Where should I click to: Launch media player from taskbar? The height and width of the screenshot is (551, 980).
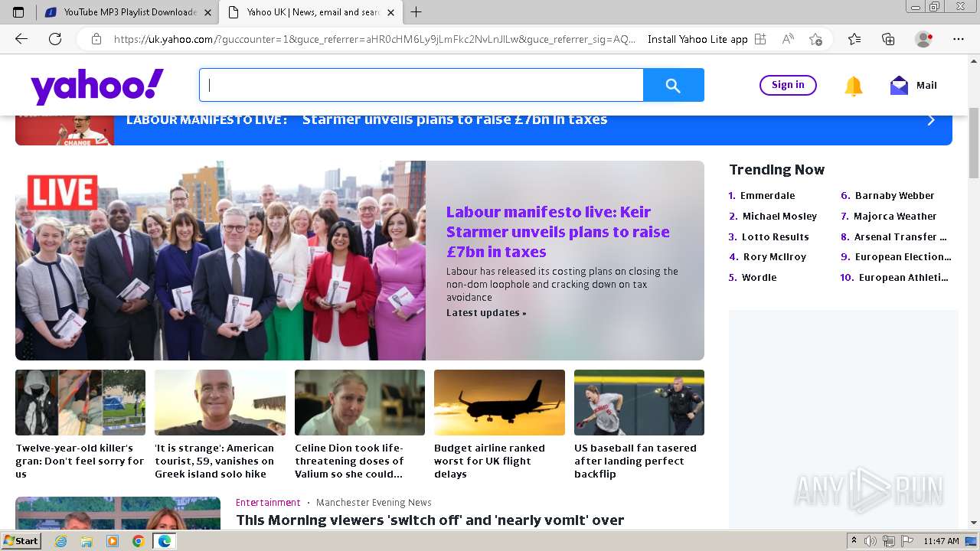pos(113,541)
